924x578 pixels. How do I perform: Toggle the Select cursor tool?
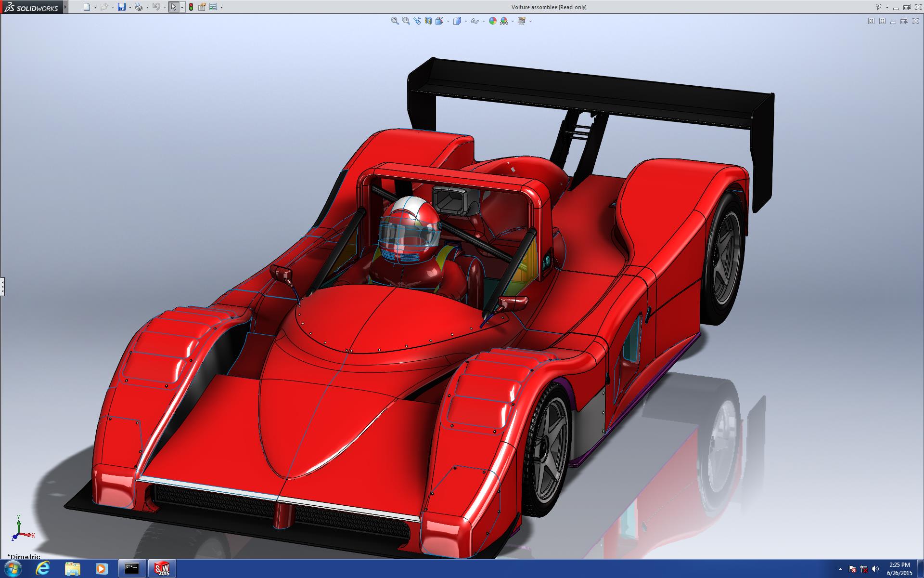coord(173,7)
